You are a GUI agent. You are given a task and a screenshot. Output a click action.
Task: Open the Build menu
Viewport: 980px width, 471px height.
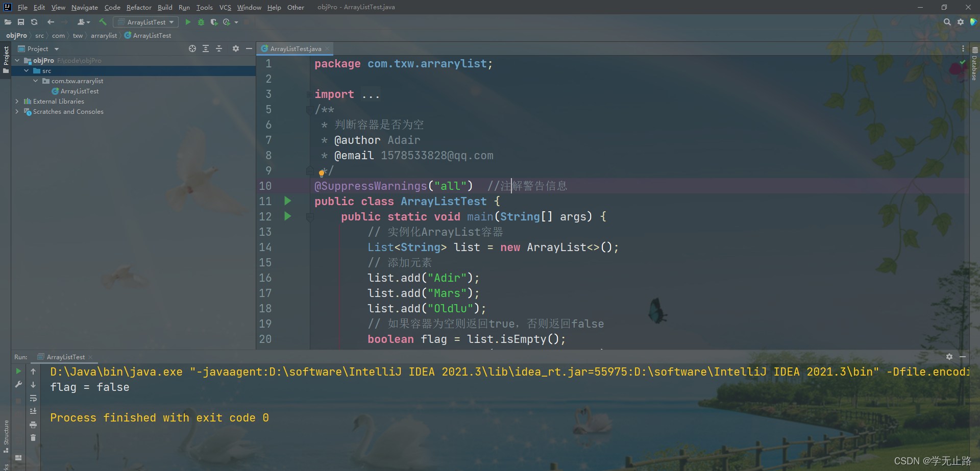tap(165, 7)
